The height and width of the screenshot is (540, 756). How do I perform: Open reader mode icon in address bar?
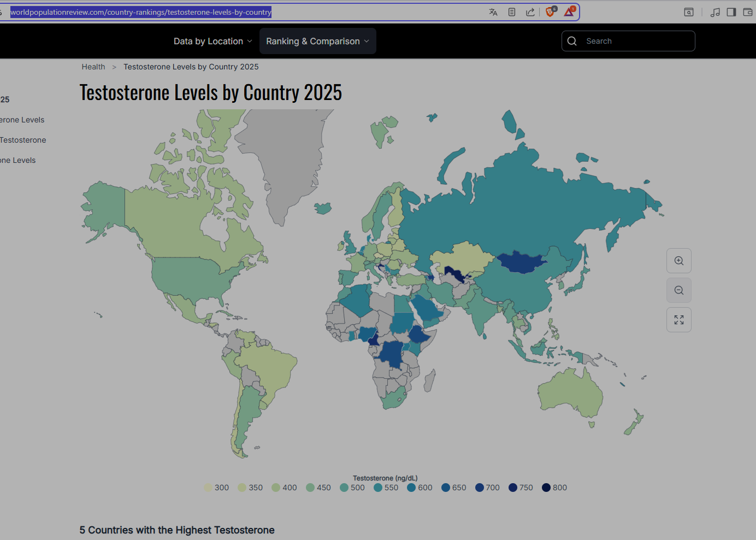coord(512,12)
